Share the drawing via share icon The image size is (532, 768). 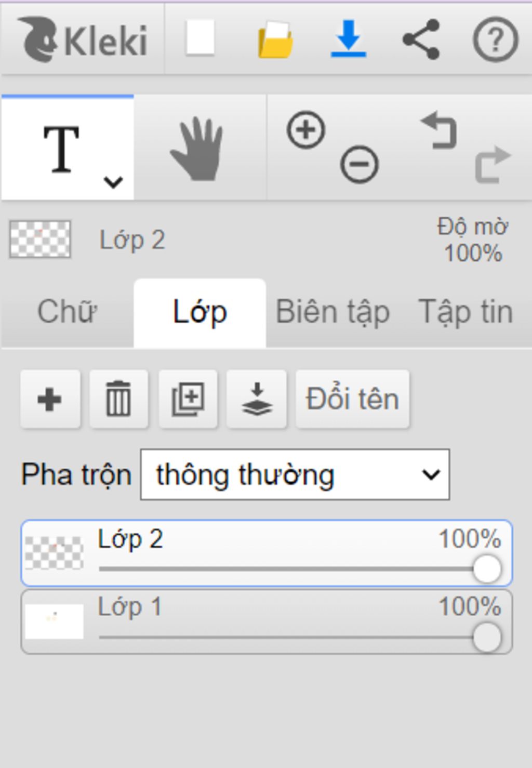tap(421, 39)
